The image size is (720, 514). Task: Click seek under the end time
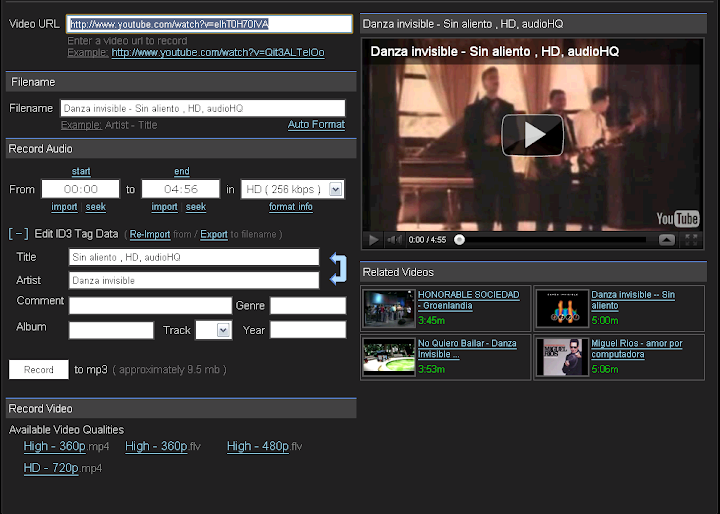tap(196, 207)
